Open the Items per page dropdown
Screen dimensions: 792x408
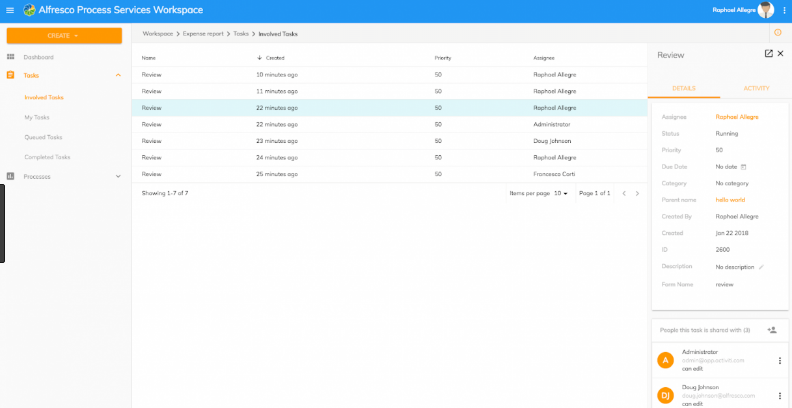[561, 193]
